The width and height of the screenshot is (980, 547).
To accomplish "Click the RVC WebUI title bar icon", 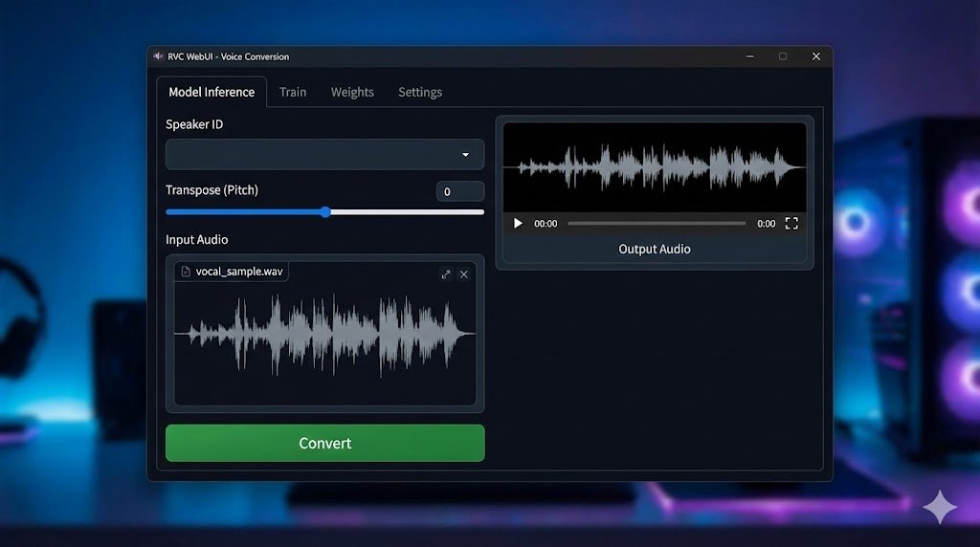I will click(x=159, y=56).
